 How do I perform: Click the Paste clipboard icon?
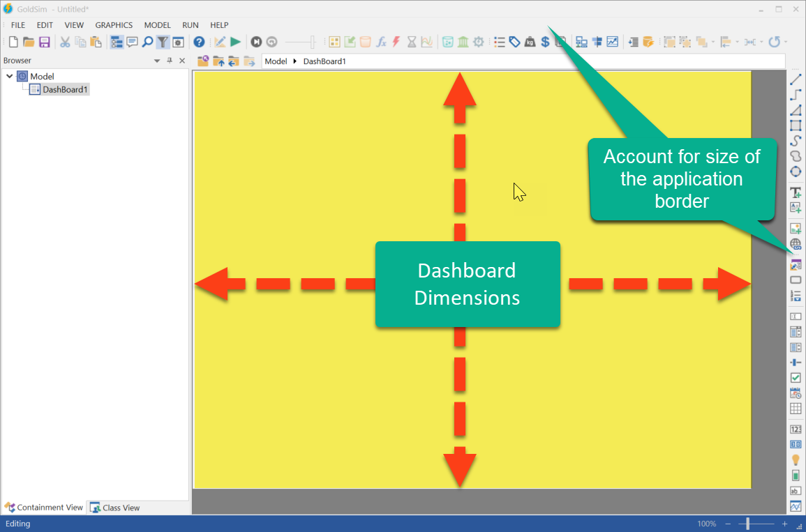click(96, 42)
